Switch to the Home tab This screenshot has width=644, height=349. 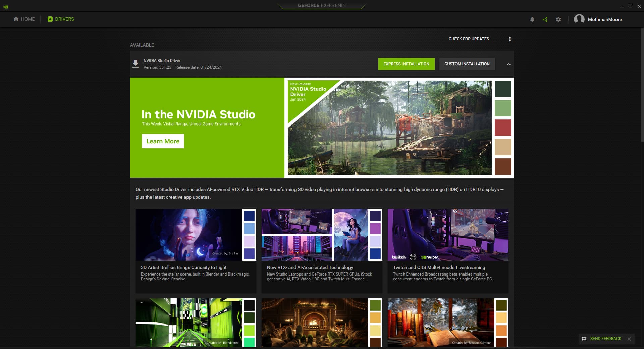pos(24,19)
